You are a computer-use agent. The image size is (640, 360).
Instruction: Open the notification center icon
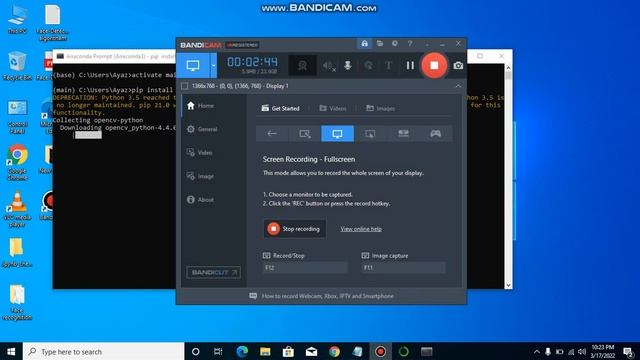628,351
